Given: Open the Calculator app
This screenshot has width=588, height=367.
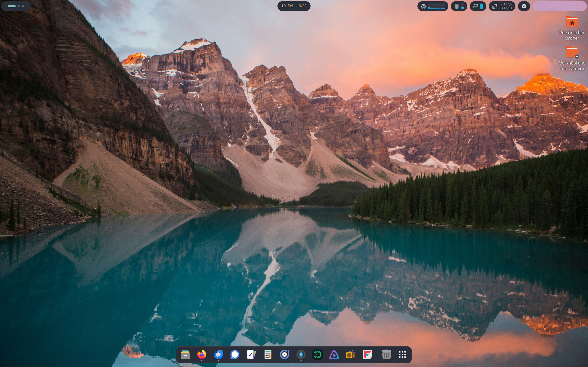Looking at the screenshot, I should point(268,355).
